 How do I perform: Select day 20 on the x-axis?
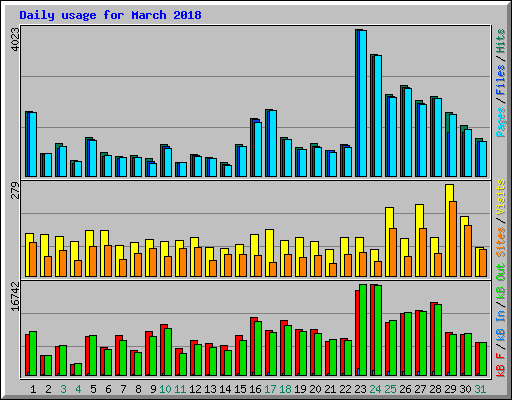point(315,389)
